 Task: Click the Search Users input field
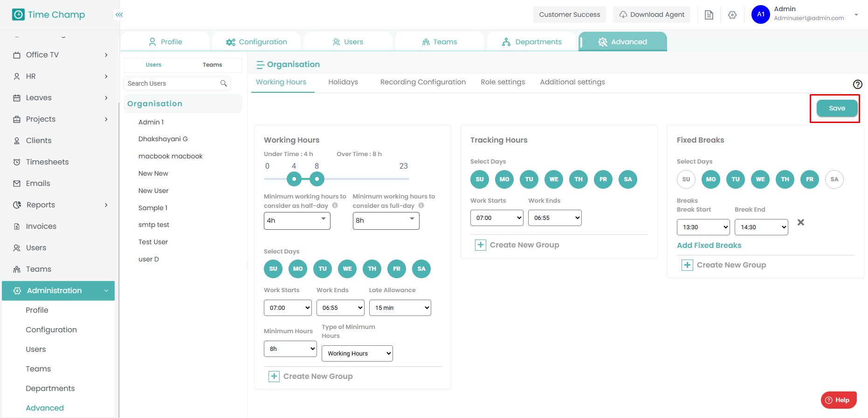point(172,83)
